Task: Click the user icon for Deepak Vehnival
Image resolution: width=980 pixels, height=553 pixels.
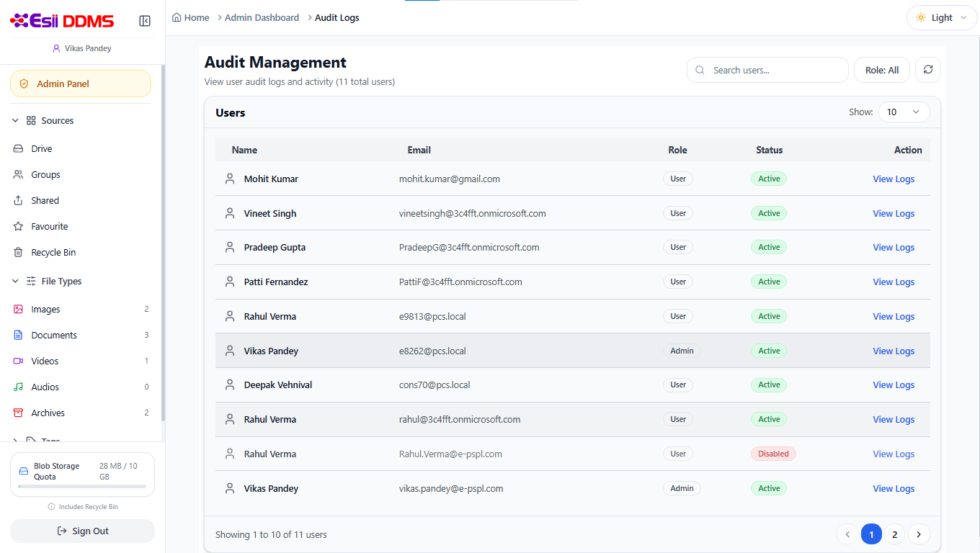Action: [230, 385]
